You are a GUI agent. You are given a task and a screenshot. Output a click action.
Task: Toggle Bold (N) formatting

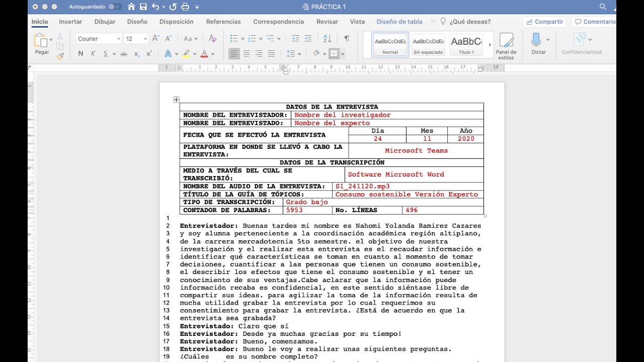80,54
